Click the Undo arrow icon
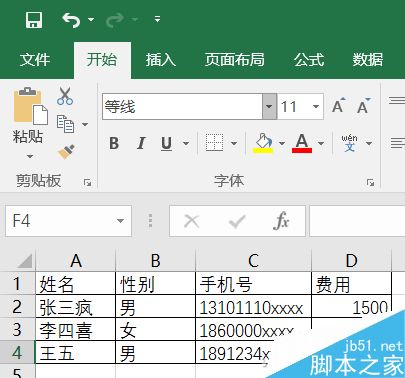This screenshot has height=378, width=405. tap(71, 20)
